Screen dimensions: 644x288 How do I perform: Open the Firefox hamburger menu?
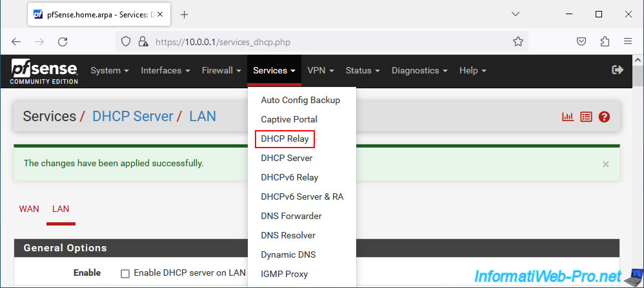click(x=628, y=41)
